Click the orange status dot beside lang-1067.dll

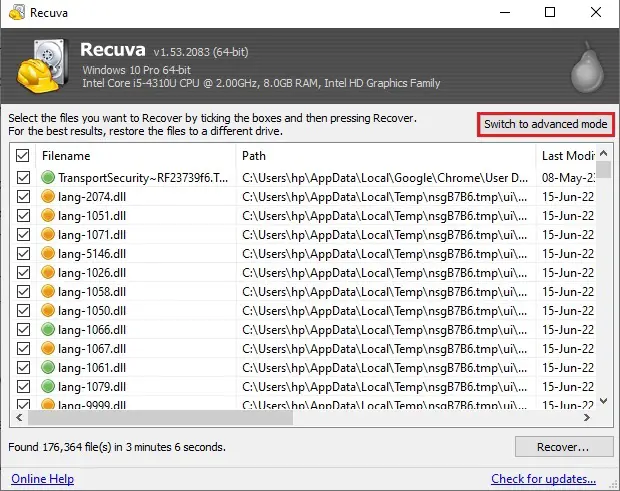click(48, 348)
